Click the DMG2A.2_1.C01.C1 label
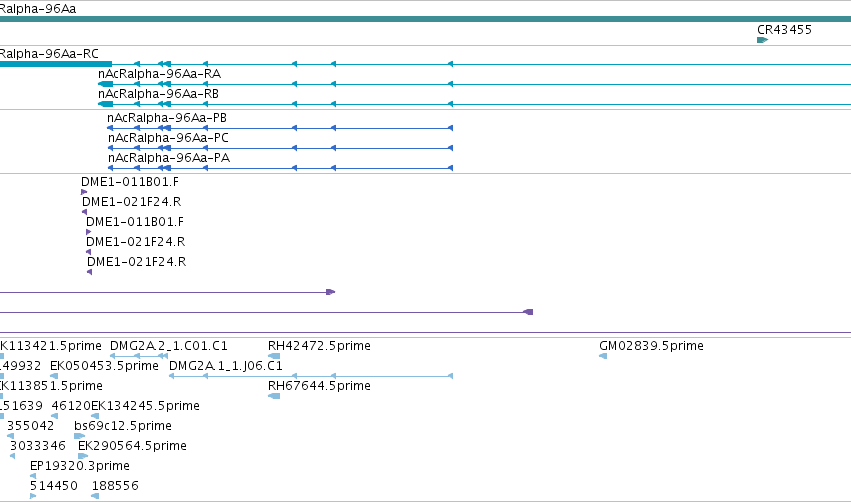This screenshot has width=851, height=502. pos(169,346)
